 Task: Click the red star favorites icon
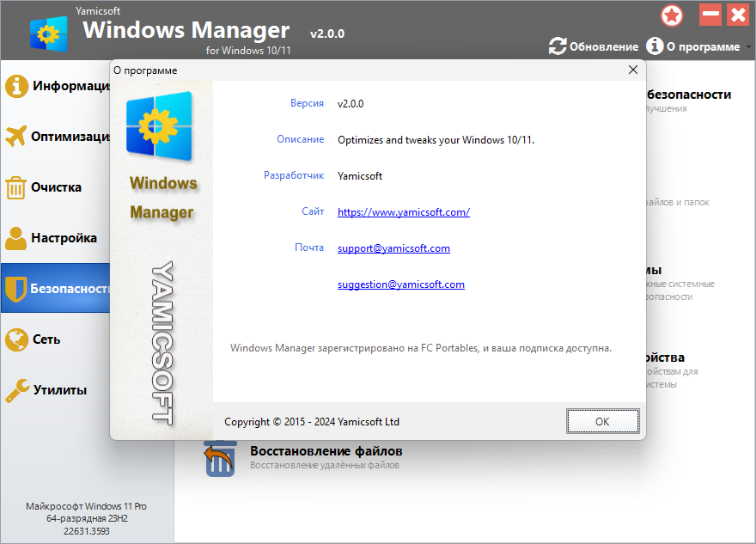tap(672, 16)
